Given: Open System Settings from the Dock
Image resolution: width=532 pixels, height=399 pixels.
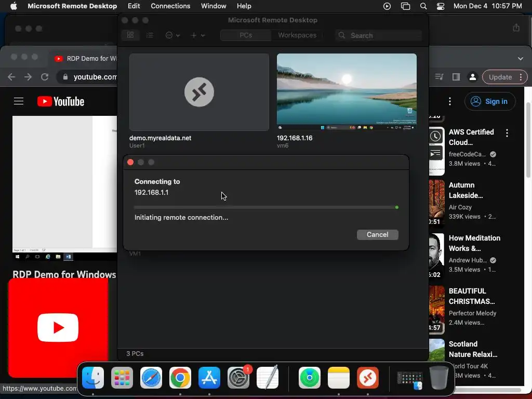Looking at the screenshot, I should point(238,377).
